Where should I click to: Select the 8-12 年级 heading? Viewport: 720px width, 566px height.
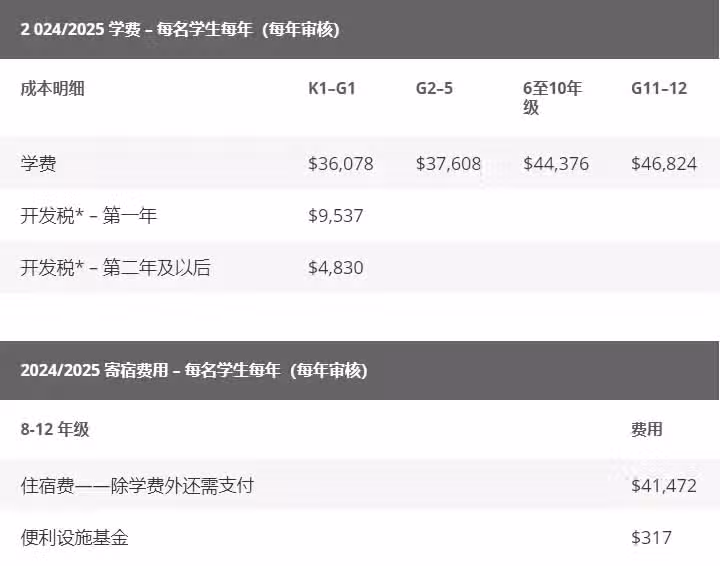(55, 430)
